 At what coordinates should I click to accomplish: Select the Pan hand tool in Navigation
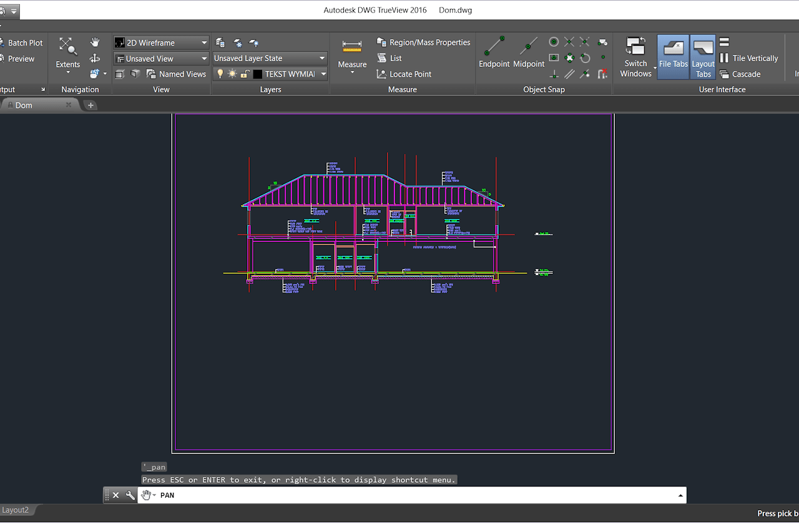tap(95, 42)
